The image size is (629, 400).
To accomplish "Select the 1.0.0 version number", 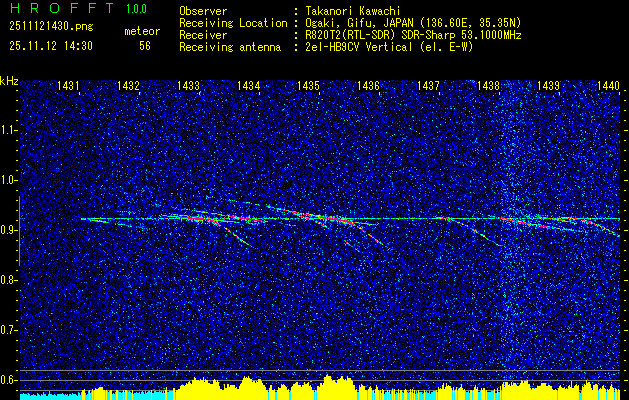I will point(136,9).
